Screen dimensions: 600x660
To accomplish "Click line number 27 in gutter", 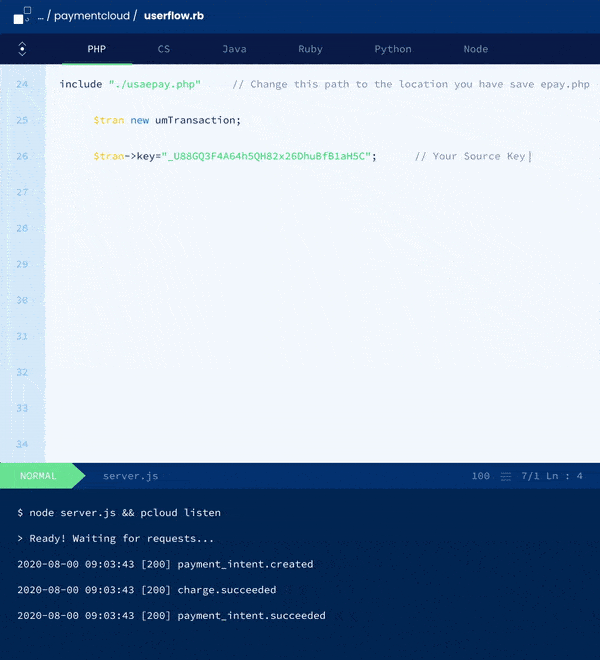I will [x=22, y=192].
